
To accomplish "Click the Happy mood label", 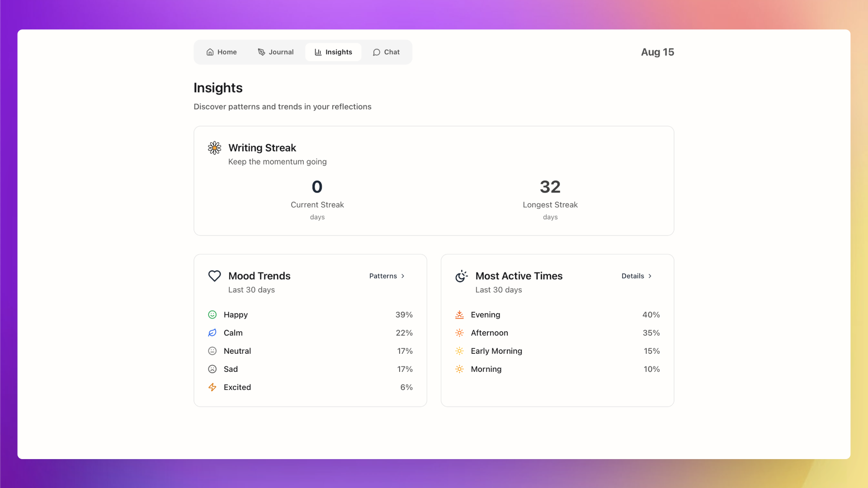I will click(236, 314).
